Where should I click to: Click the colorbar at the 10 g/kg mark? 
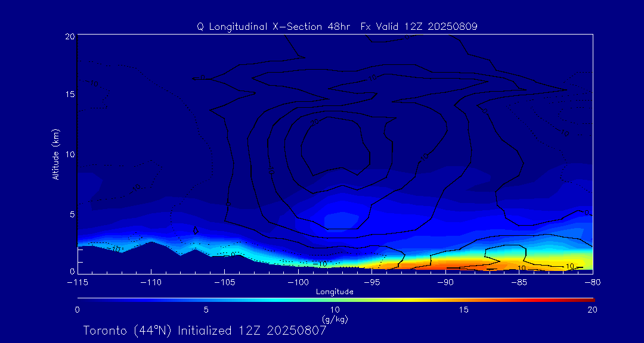[x=335, y=299]
